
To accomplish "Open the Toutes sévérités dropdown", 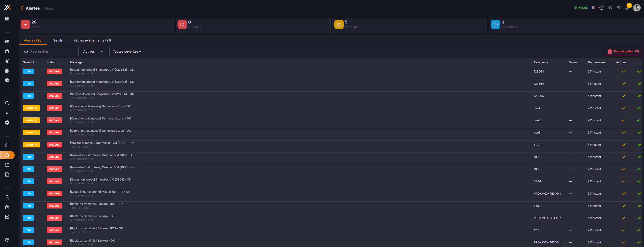I will pos(127,51).
